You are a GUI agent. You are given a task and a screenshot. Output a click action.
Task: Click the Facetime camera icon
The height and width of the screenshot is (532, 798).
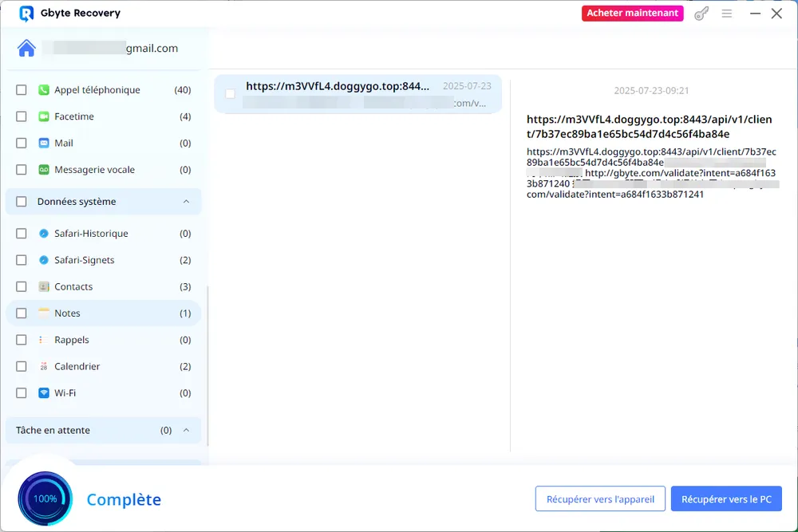44,116
